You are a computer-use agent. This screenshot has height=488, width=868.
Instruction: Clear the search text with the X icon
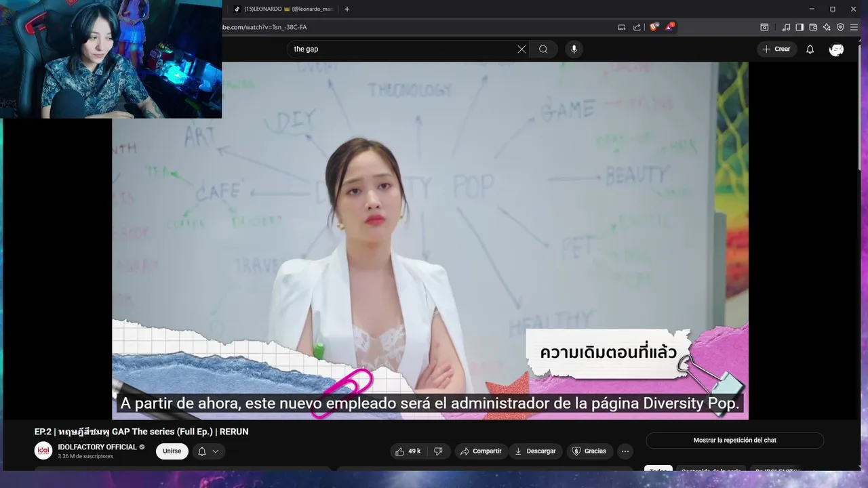521,49
